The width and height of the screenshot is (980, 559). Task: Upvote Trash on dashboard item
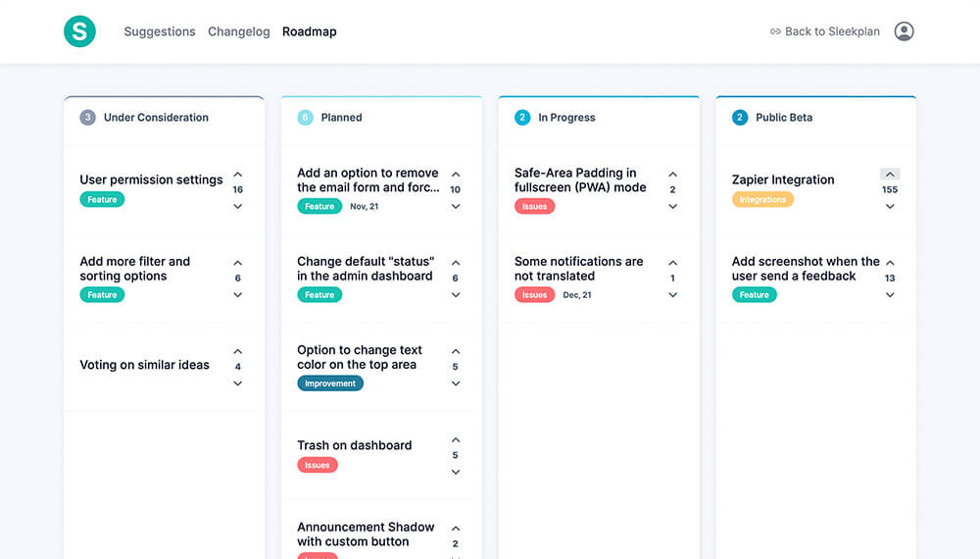(x=456, y=440)
